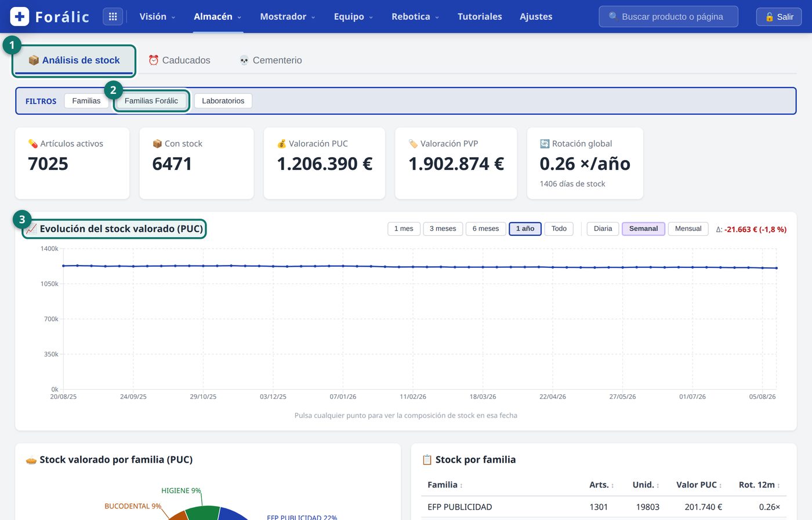This screenshot has width=812, height=520.
Task: Change chart granularity to Mensual
Action: (688, 229)
